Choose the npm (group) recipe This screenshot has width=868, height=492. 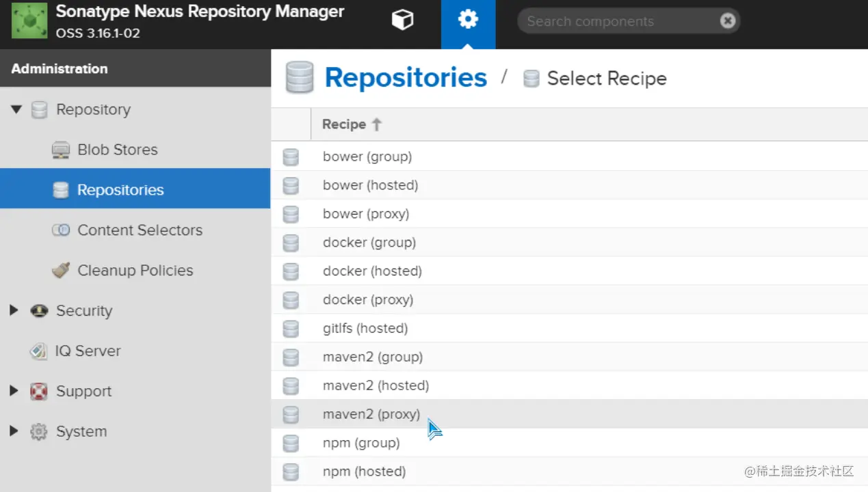[x=361, y=443]
